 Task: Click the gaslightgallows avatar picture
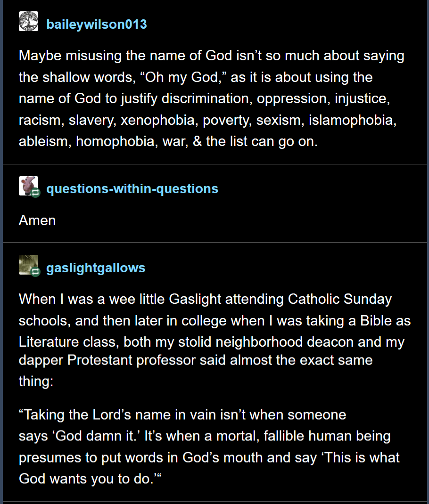[28, 265]
